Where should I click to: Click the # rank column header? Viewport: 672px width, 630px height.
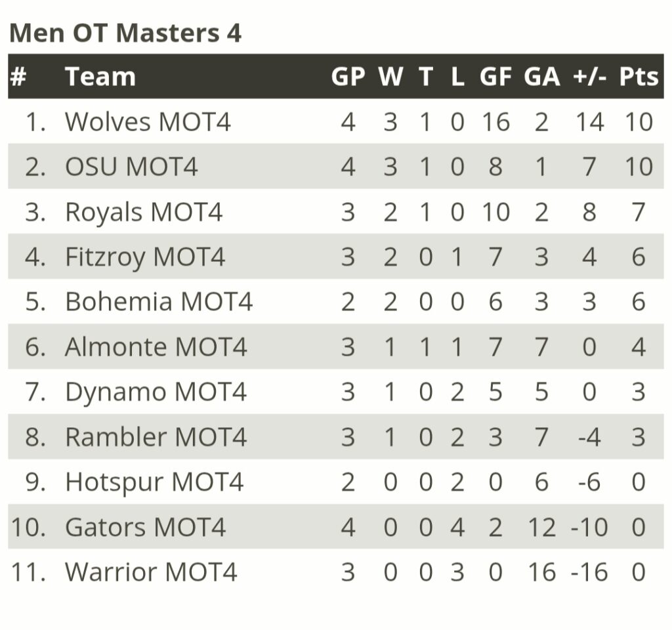(x=18, y=77)
